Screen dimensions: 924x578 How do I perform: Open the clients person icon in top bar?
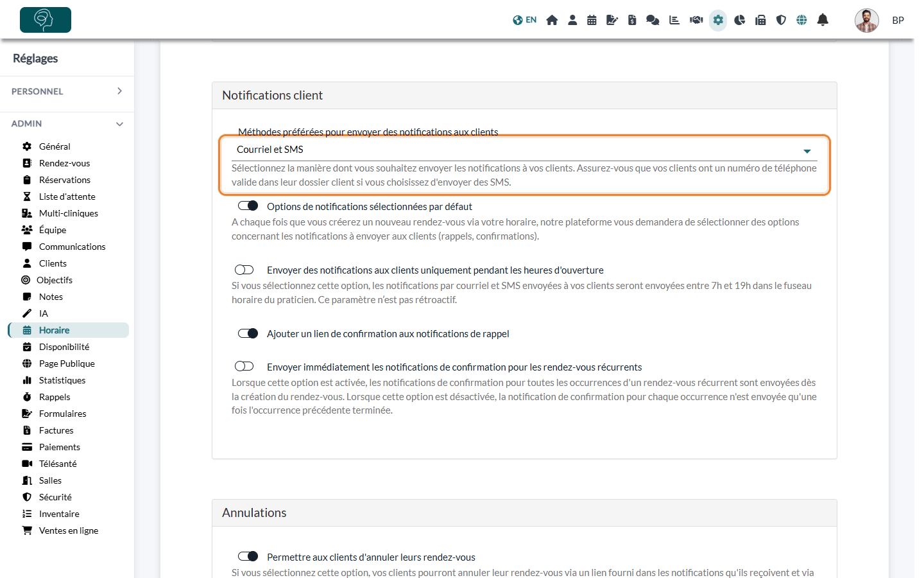coord(572,20)
